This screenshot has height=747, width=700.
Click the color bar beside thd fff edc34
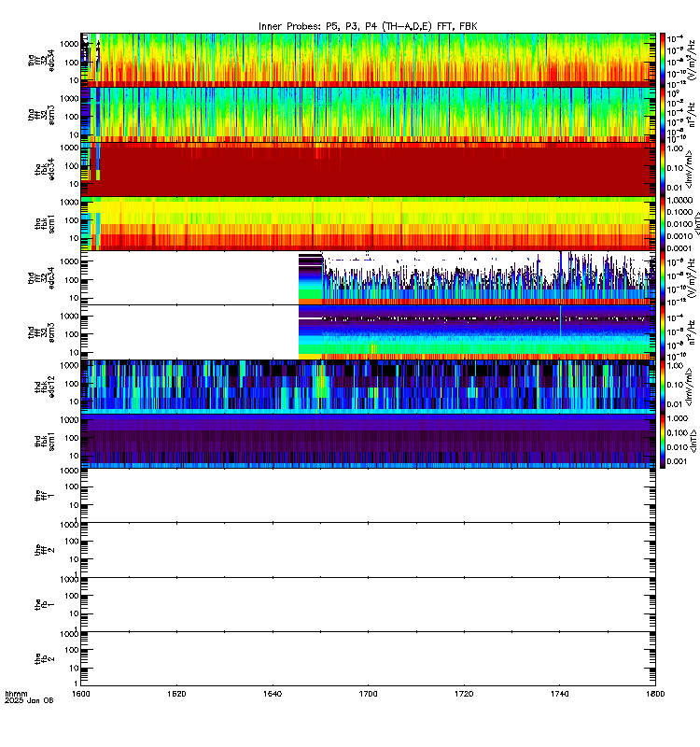coord(663,277)
